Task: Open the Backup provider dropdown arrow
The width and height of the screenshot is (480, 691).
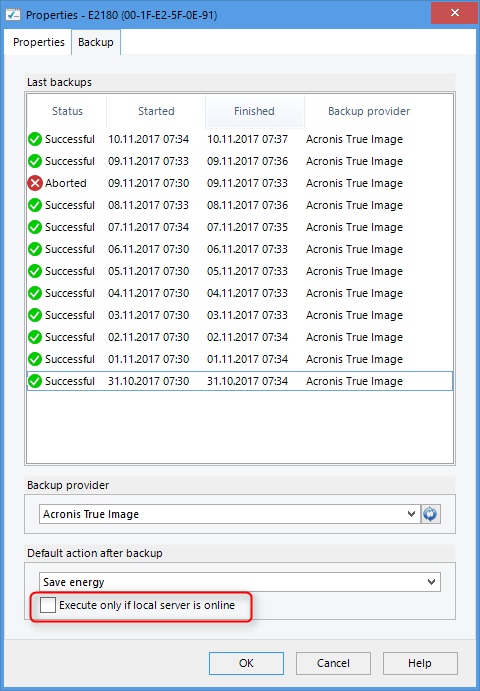Action: click(x=411, y=514)
